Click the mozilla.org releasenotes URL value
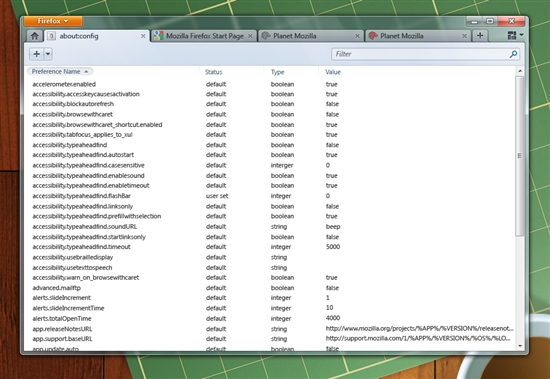This screenshot has height=379, width=550. (420, 328)
